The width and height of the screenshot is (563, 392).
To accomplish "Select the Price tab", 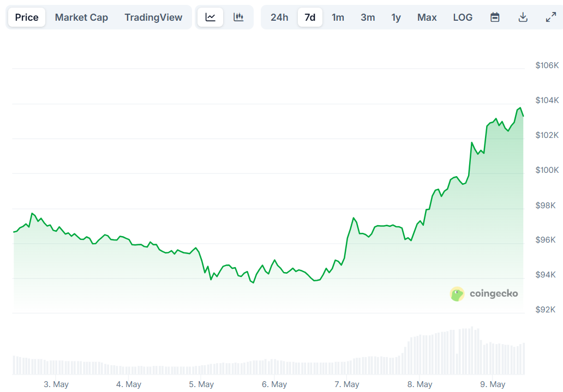I will pyautogui.click(x=26, y=17).
